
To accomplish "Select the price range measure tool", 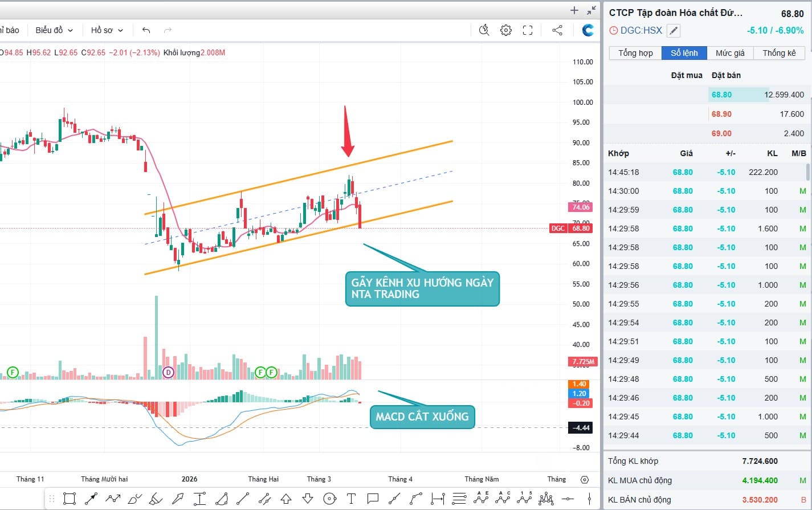I will 199,499.
